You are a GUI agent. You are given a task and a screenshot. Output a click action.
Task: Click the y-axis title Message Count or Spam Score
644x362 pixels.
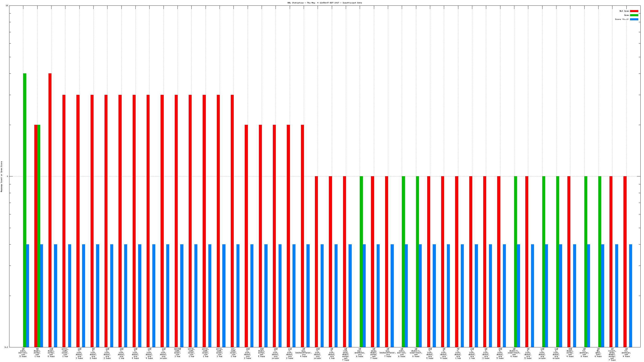coord(2,176)
